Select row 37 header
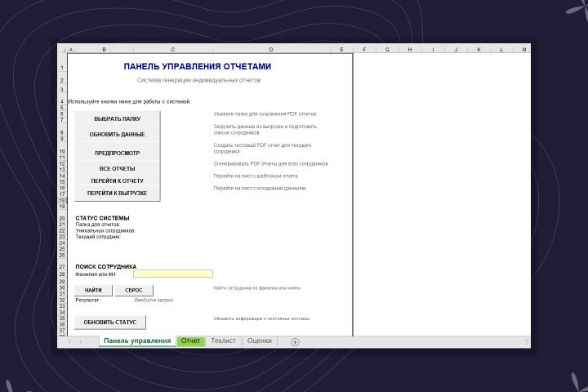The width and height of the screenshot is (588, 392). pos(62,331)
